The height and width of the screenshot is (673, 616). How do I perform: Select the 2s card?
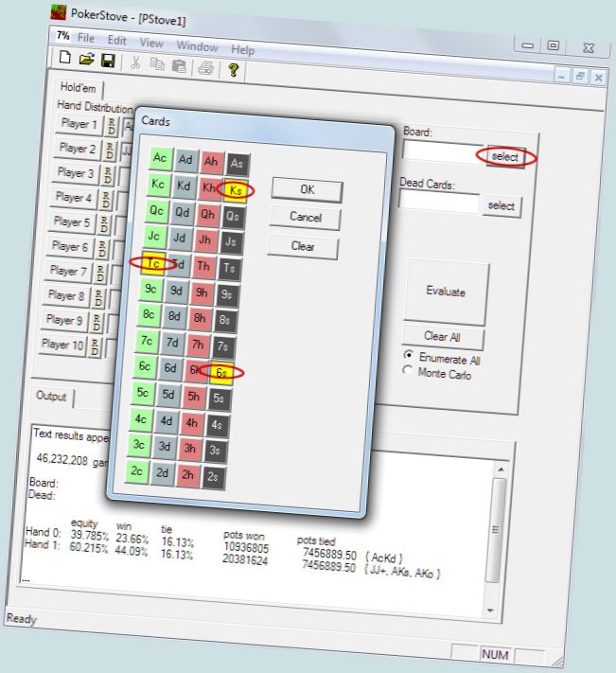(213, 477)
